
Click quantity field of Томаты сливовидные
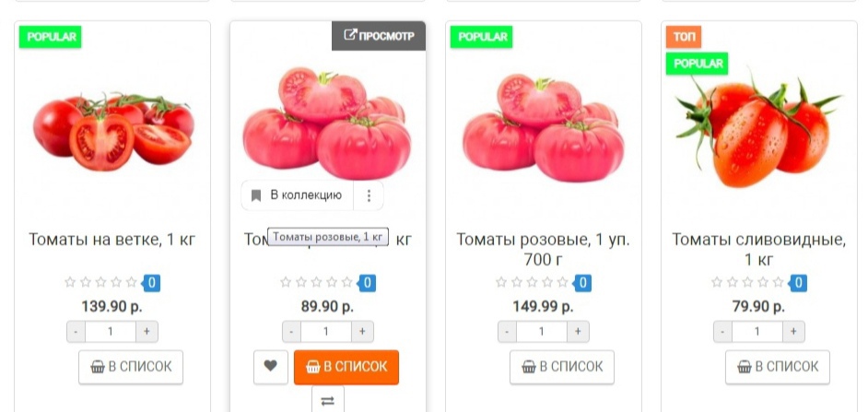[757, 332]
